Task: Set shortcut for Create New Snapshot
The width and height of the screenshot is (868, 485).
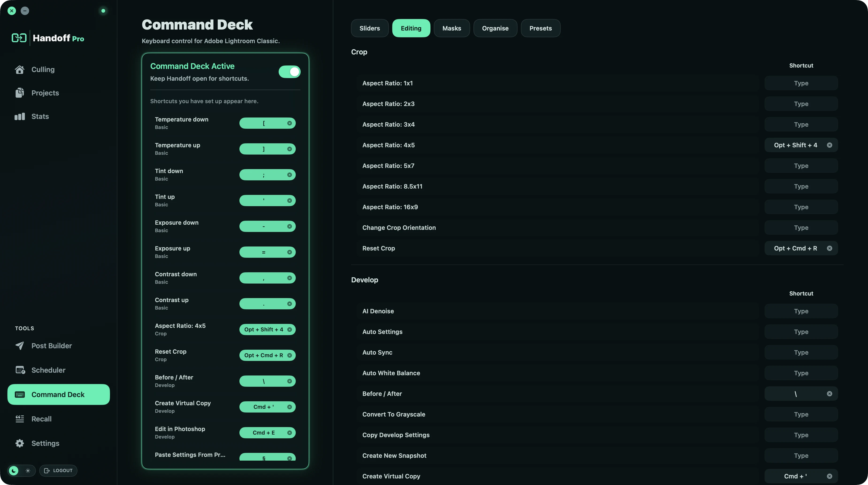Action: coord(801,456)
